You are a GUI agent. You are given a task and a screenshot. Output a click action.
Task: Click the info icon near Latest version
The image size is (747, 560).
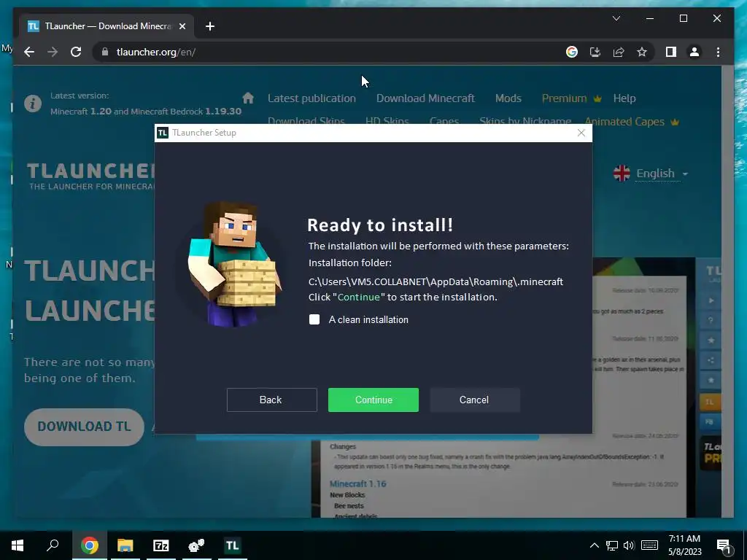pos(33,103)
